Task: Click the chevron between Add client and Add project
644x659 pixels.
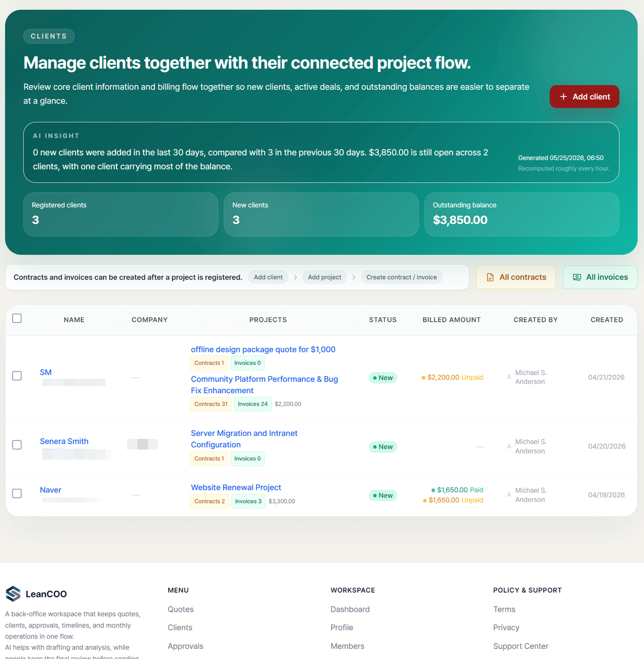Action: click(x=295, y=277)
